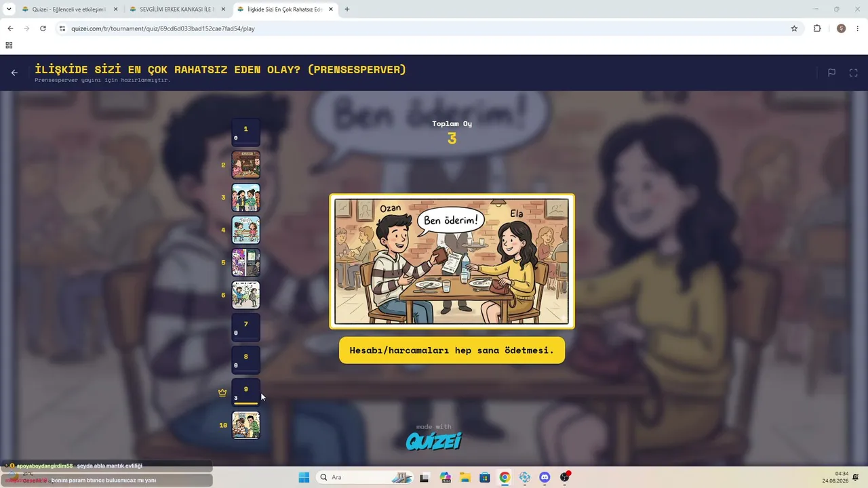Viewport: 868px width, 488px height.
Task: Open Task View on the taskbar
Action: (425, 477)
